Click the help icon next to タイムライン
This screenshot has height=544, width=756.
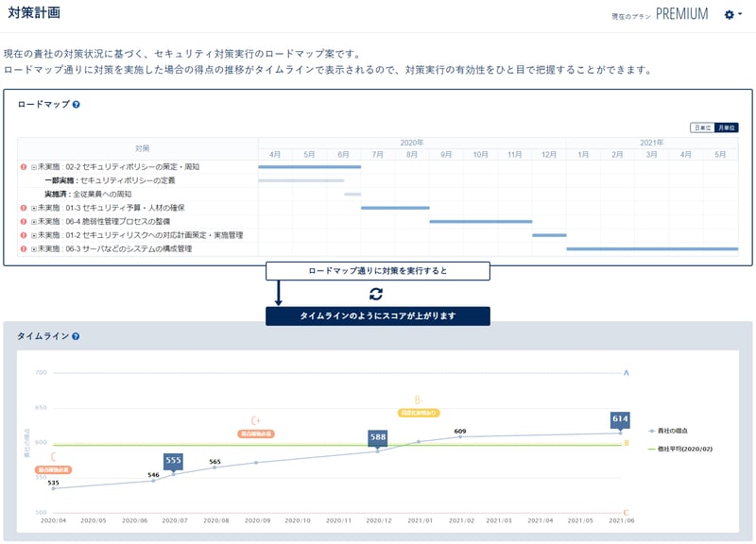pyautogui.click(x=76, y=336)
